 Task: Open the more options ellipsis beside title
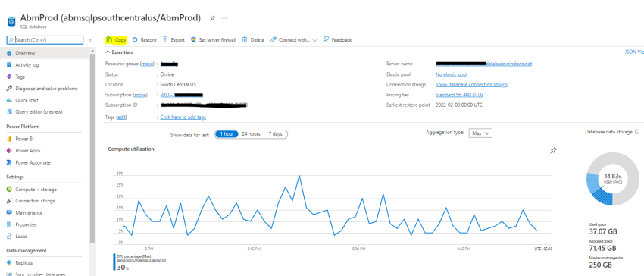point(224,18)
